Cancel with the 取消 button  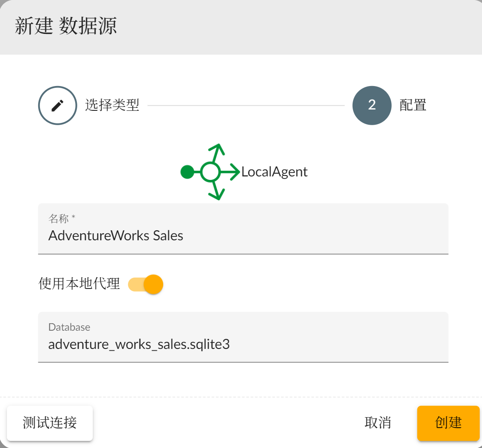tap(378, 423)
